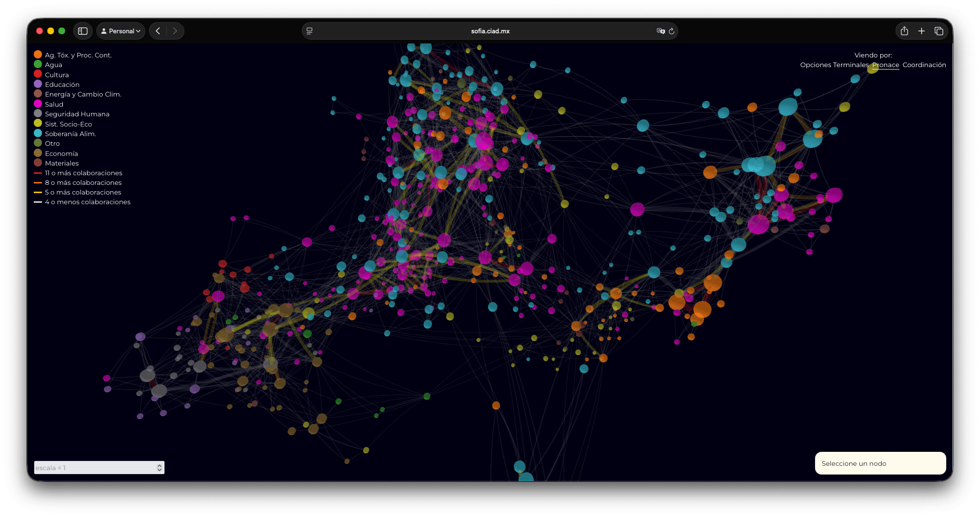Viewport: 980px width, 517px height.
Task: Click the escala stepper arrows
Action: tap(159, 468)
